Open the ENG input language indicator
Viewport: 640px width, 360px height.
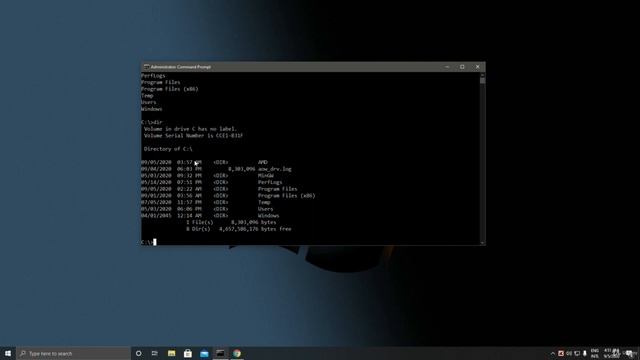(x=595, y=353)
